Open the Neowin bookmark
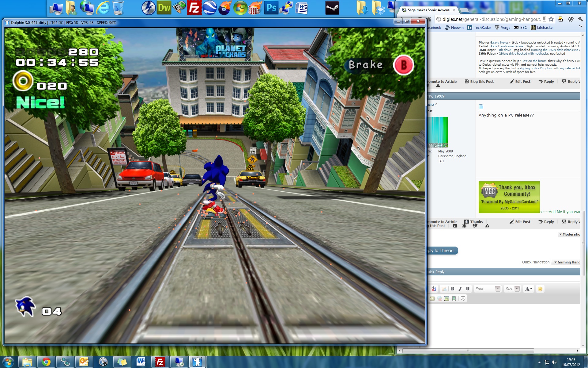Image resolution: width=588 pixels, height=368 pixels. click(x=454, y=27)
